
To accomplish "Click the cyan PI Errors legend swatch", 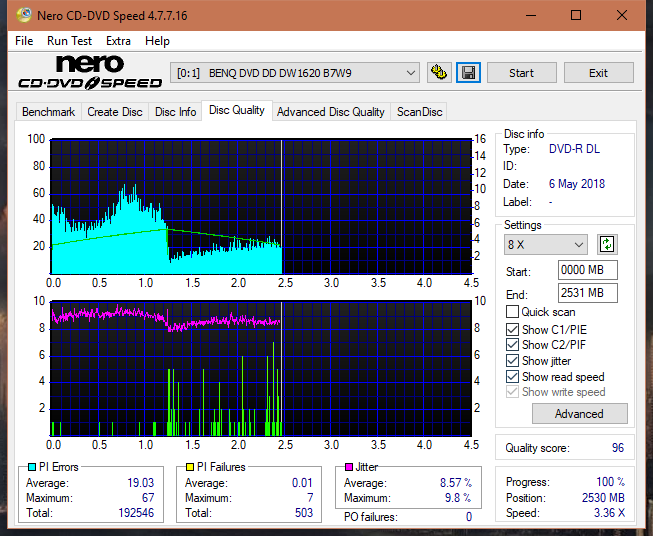I will point(31,467).
